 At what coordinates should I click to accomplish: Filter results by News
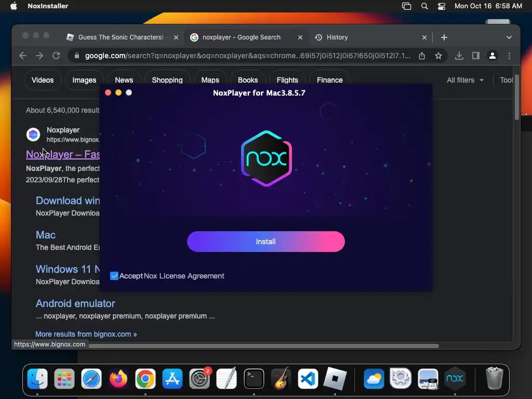124,80
